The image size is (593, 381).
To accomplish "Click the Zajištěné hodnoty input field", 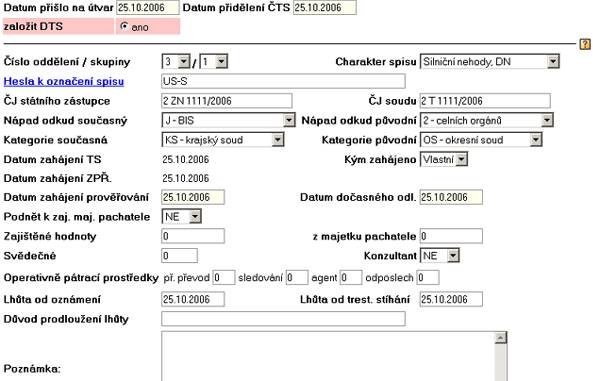I will coord(193,236).
